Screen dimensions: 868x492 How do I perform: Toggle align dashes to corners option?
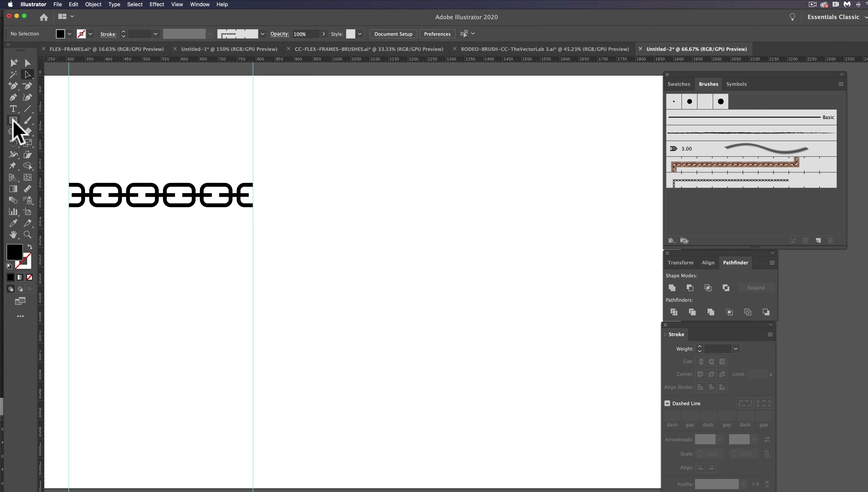point(764,403)
